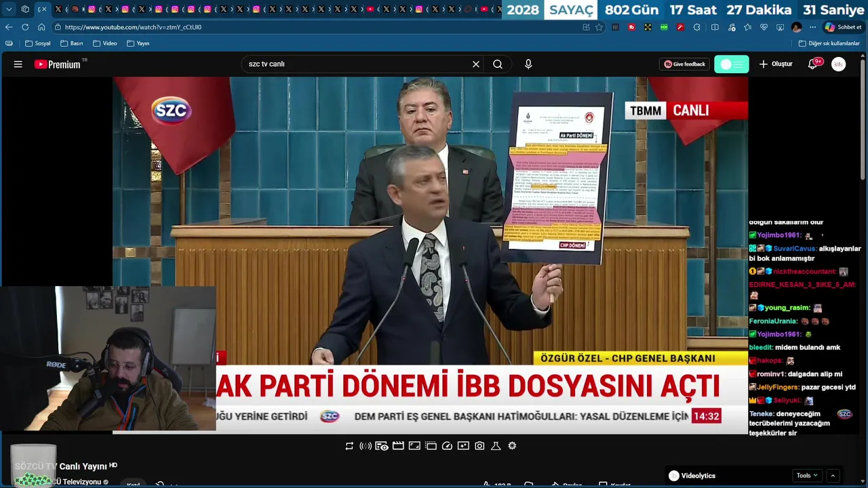Open the browser three-dot menu
This screenshot has width=868, height=488.
812,27
